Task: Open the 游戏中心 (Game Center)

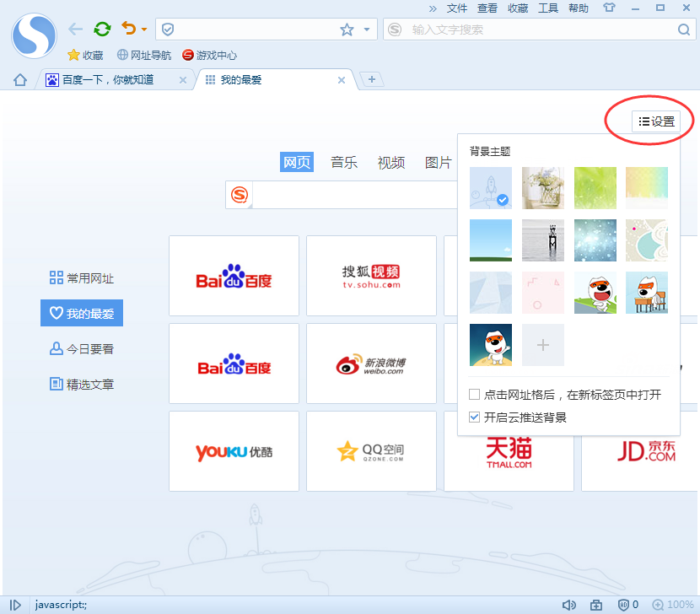Action: click(x=208, y=56)
